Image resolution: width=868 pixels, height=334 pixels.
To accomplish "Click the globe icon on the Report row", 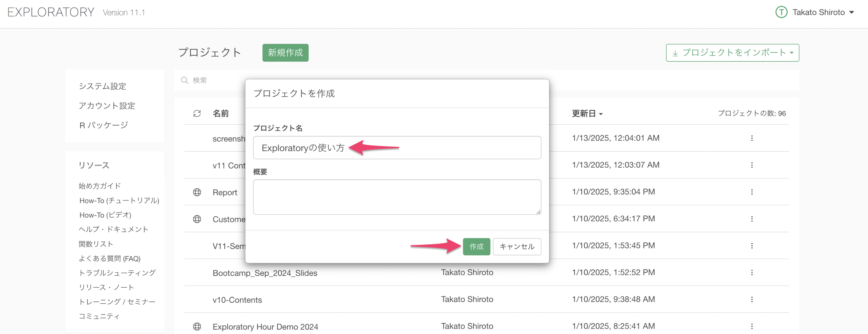I will coord(197,192).
